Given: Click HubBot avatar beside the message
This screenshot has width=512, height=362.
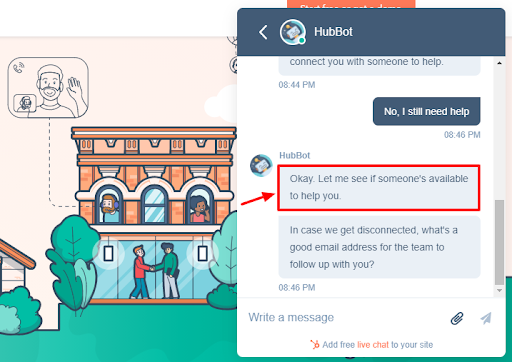Looking at the screenshot, I should [x=261, y=165].
